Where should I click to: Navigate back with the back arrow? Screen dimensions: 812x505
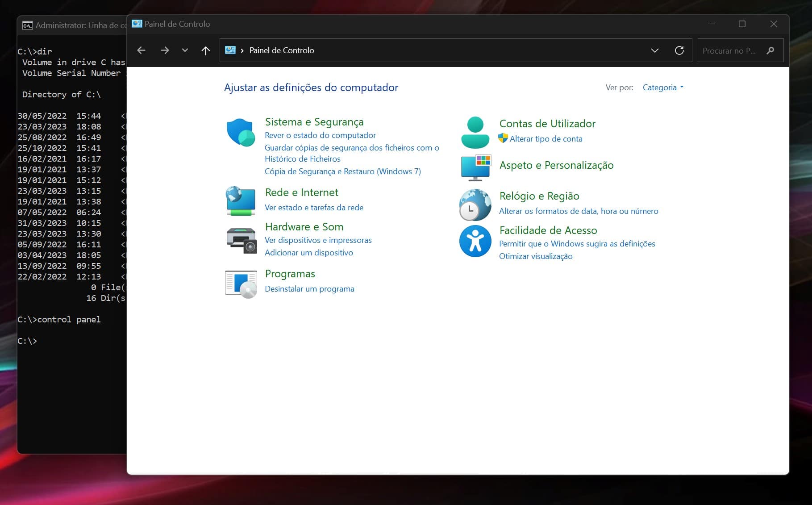(142, 50)
